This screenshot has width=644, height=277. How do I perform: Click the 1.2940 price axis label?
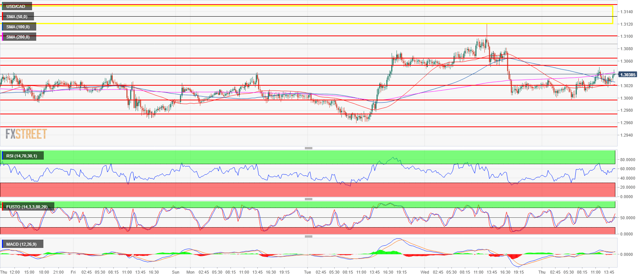pos(627,135)
